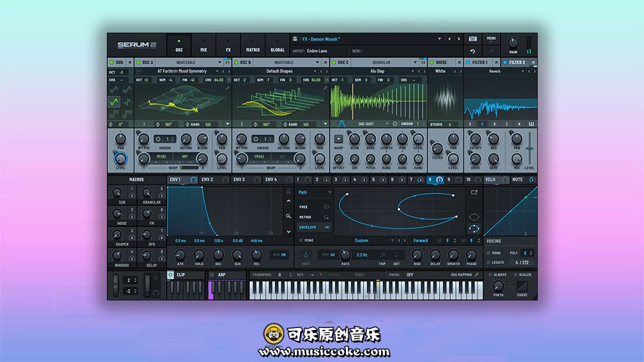This screenshot has width=644, height=362.
Task: Click the MAIN volume knob
Action: 513,43
